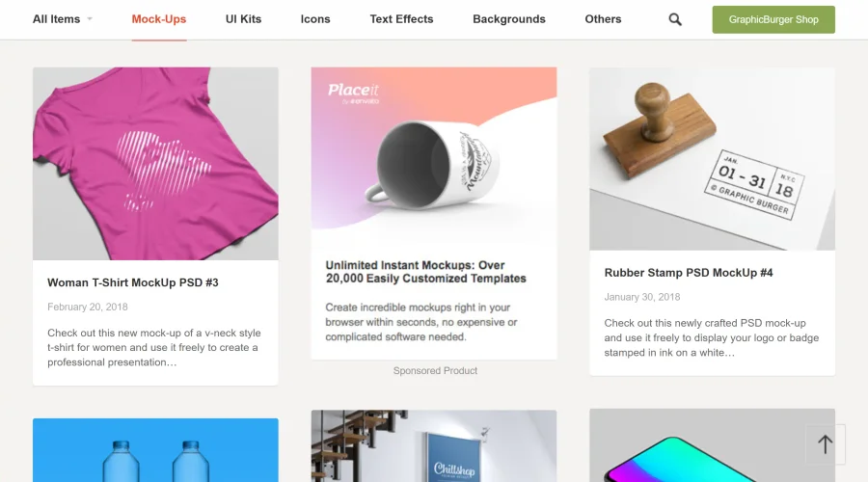
Task: Open Unlimited Instant Mockups sponsored title
Action: pos(425,272)
